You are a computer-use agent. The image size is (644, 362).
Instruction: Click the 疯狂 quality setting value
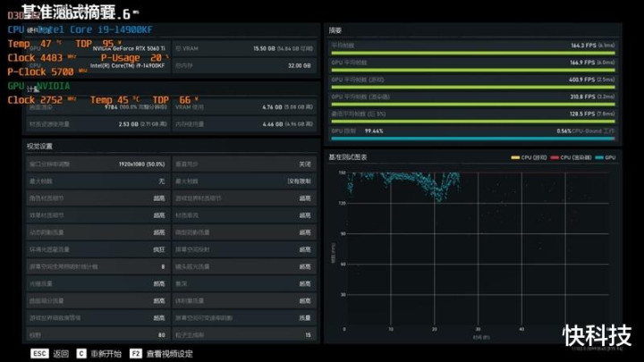click(159, 249)
